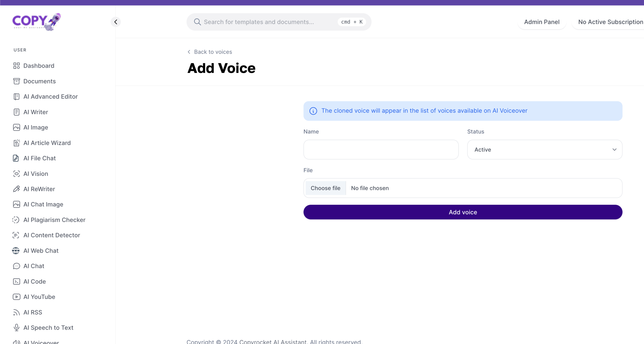Click the AI Vision eye-scan icon
Image resolution: width=644 pixels, height=344 pixels.
[16, 174]
